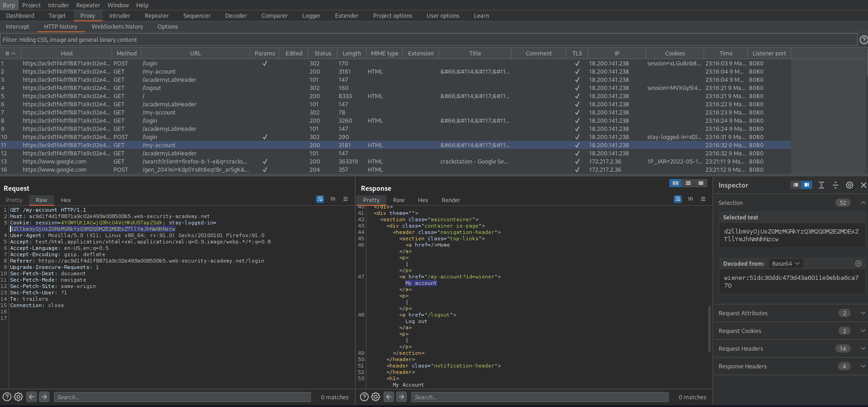Open Response search help icon
Screen dimensions: 868x407
click(364, 397)
